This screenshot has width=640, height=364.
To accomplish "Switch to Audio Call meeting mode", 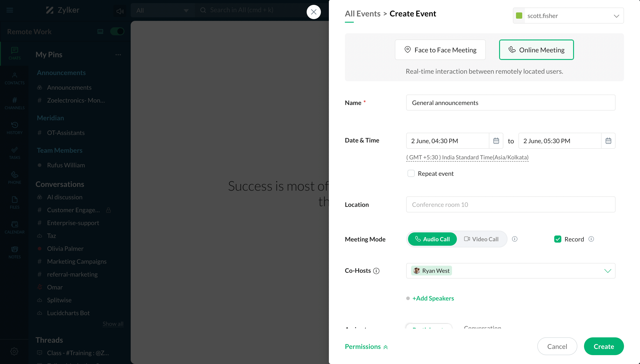I will (432, 239).
